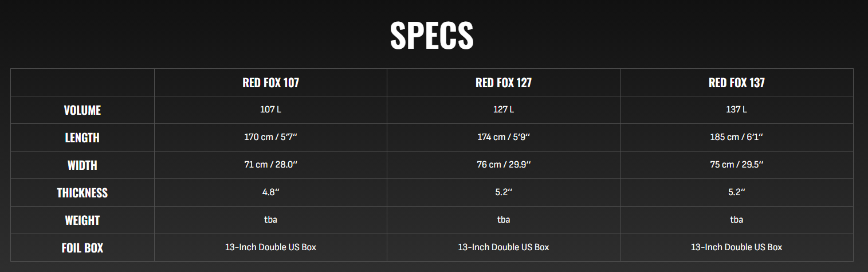868x272 pixels.
Task: Click the 76 cm / 29.9" width value
Action: point(503,165)
